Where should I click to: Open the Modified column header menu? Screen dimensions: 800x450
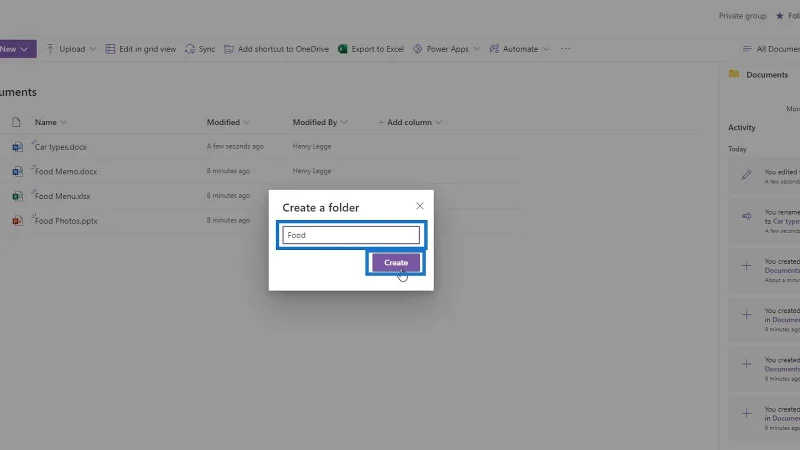click(x=228, y=122)
